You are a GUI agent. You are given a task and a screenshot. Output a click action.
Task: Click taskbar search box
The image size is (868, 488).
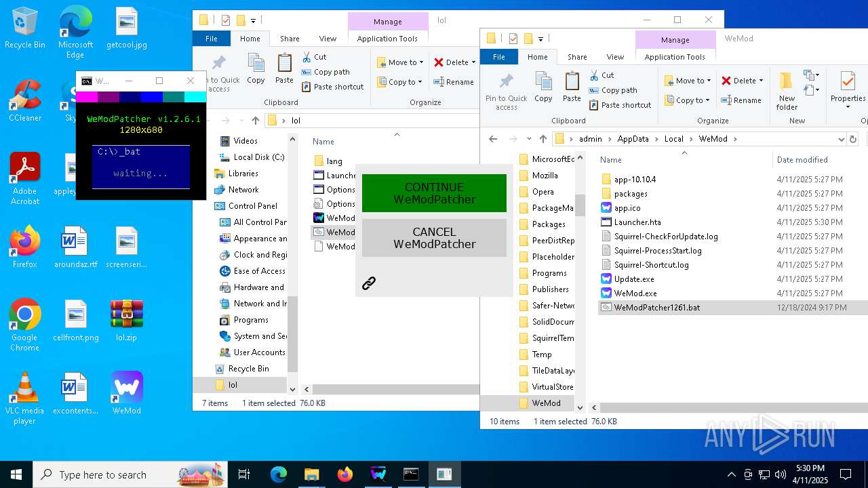click(x=130, y=474)
